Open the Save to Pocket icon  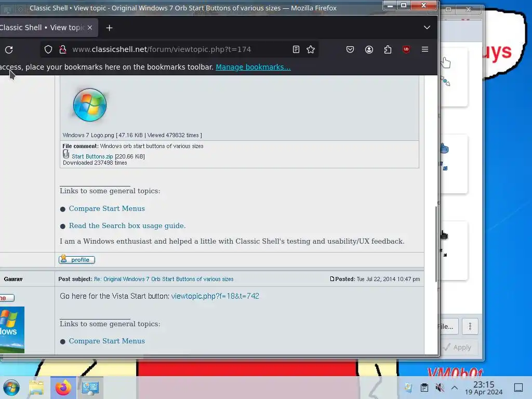(x=350, y=49)
